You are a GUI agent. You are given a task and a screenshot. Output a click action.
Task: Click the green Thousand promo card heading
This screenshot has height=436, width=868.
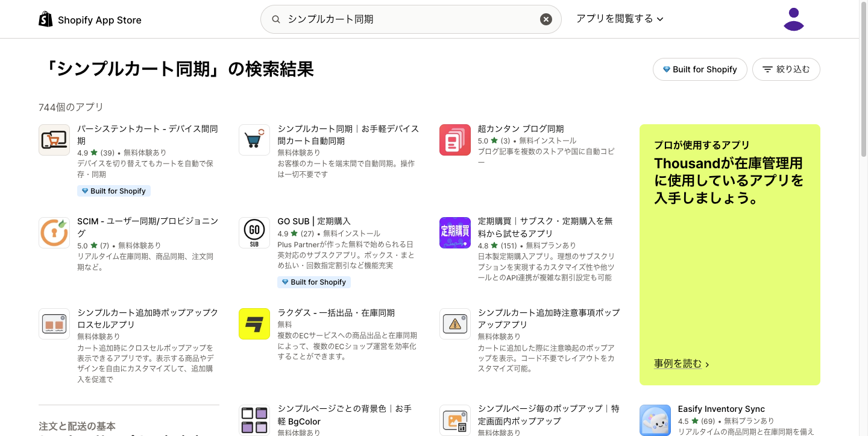point(729,180)
